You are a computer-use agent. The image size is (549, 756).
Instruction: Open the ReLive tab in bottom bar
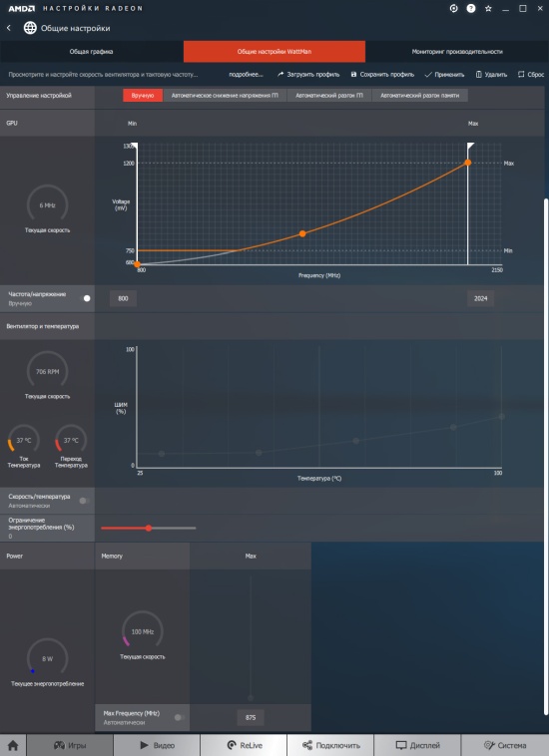pyautogui.click(x=244, y=745)
